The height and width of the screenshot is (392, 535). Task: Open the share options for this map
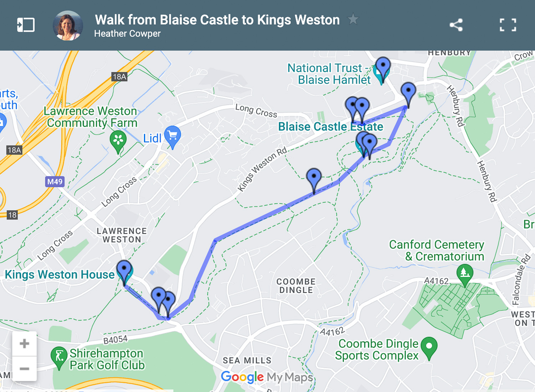(457, 25)
